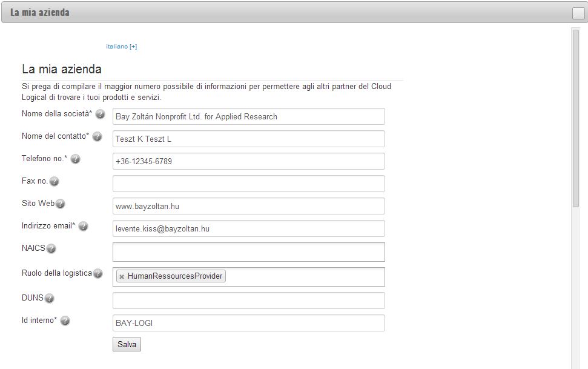Click the Salva button
The image size is (588, 369).
(127, 344)
